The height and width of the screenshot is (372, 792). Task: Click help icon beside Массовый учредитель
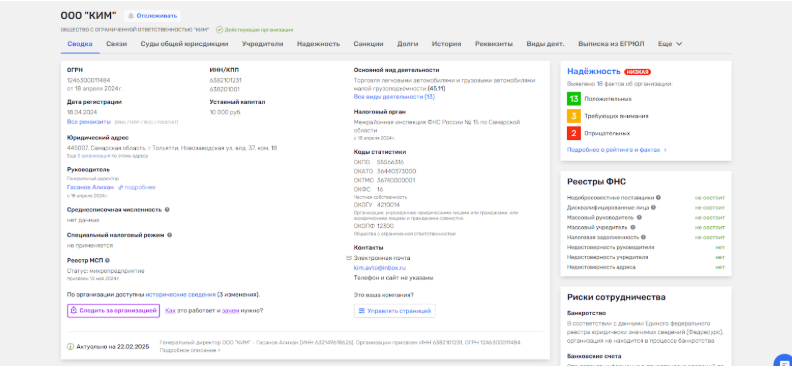pos(633,227)
